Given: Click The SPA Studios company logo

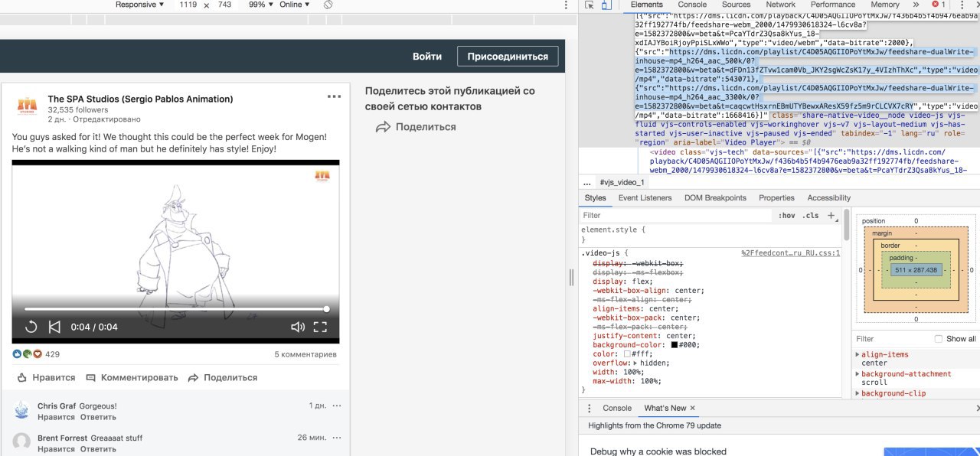Looking at the screenshot, I should click(x=27, y=105).
